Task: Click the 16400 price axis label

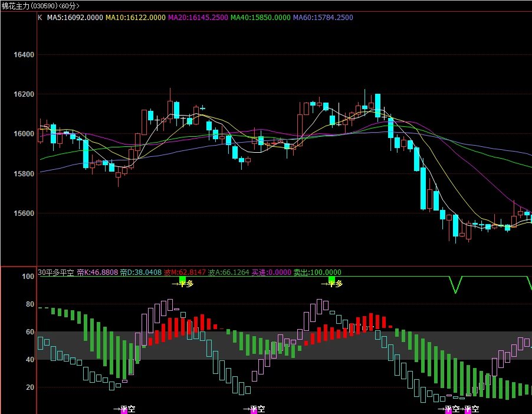Action: 24,55
